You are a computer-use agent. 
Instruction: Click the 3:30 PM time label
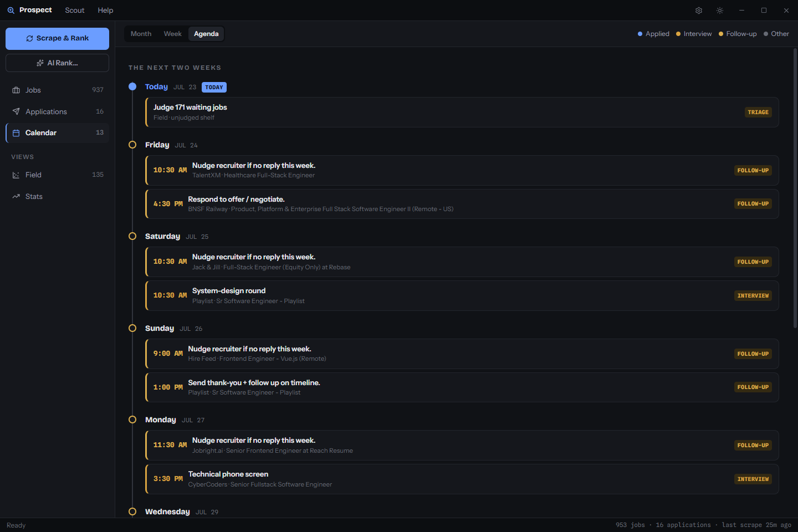click(x=168, y=479)
